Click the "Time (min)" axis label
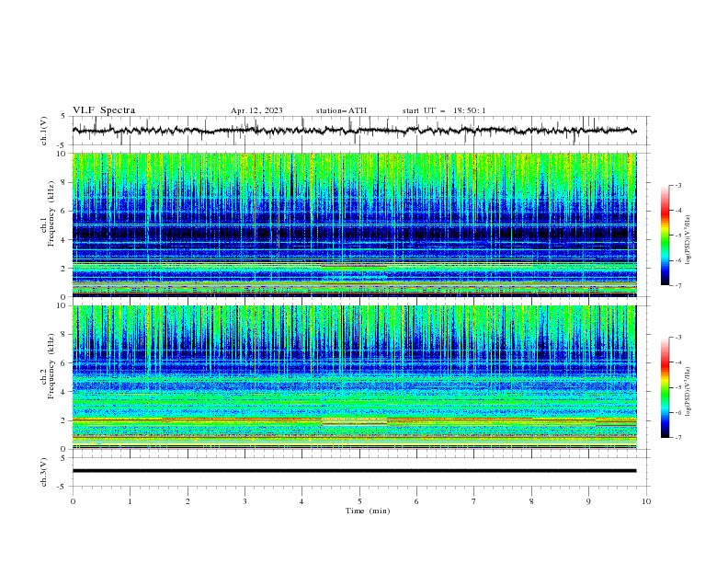 click(x=368, y=511)
